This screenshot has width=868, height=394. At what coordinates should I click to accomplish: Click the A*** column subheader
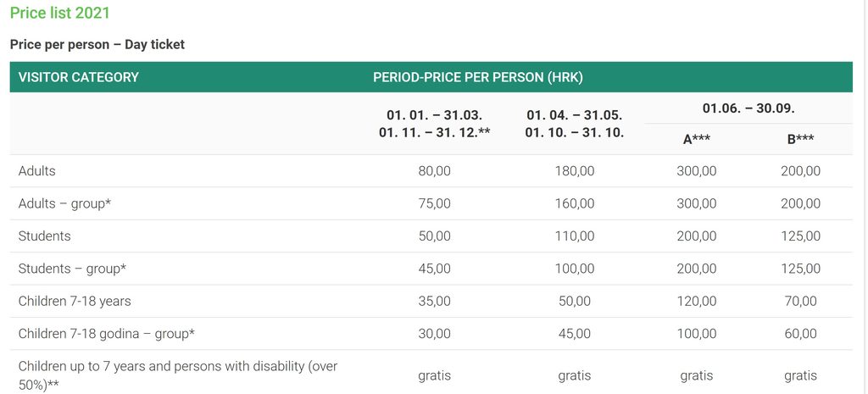coord(697,140)
